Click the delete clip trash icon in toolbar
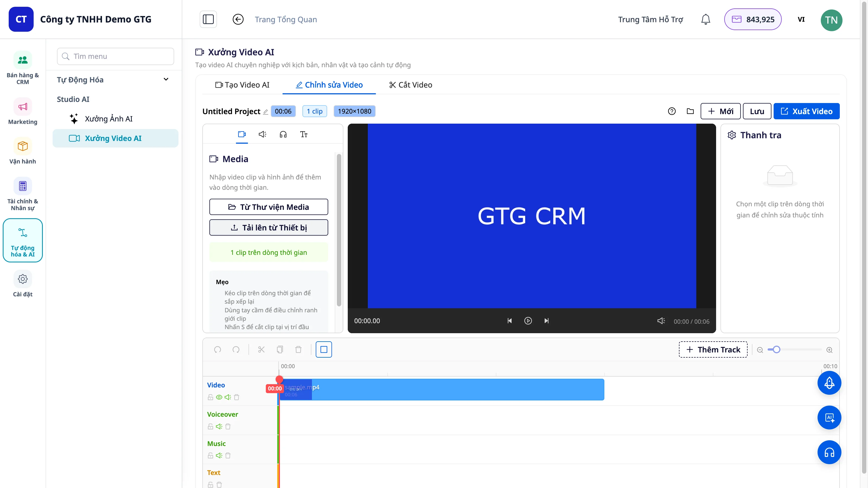 (298, 349)
